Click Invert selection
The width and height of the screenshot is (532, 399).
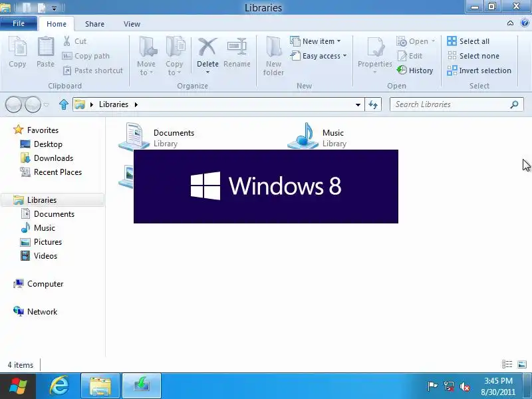(479, 70)
